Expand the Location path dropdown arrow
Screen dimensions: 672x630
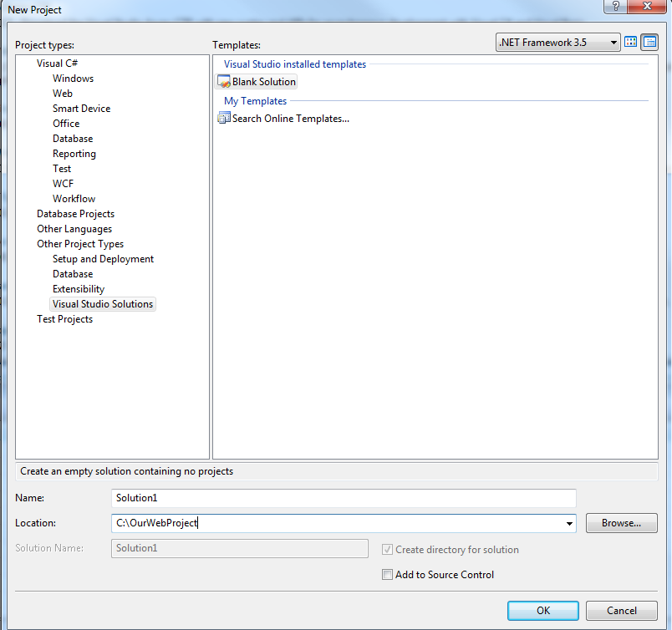569,523
